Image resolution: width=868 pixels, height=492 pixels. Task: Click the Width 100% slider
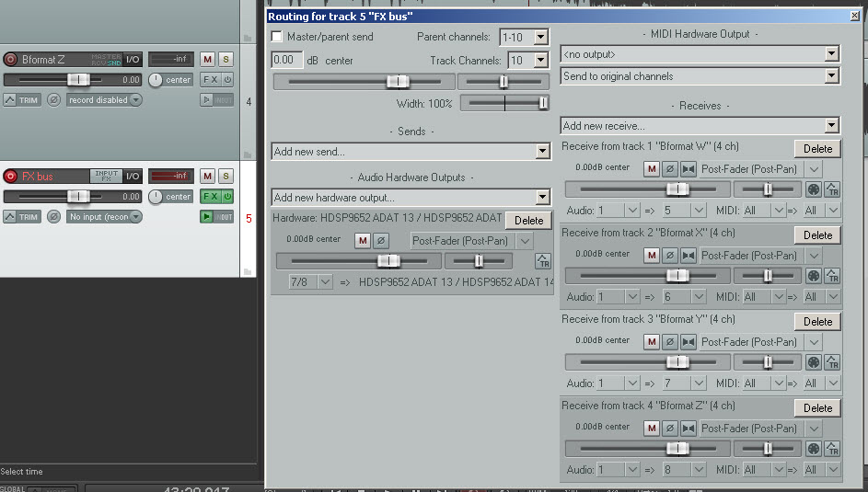[504, 103]
